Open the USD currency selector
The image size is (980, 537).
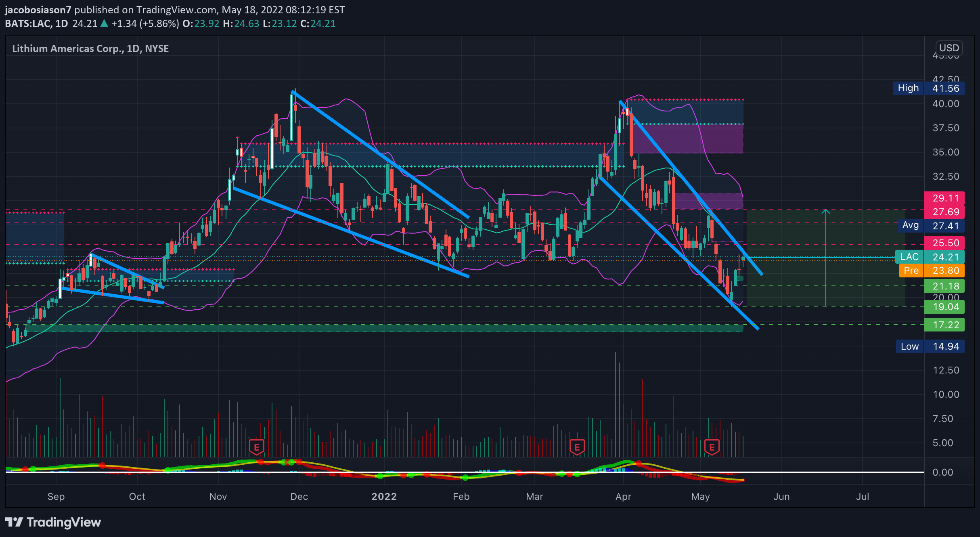[949, 48]
